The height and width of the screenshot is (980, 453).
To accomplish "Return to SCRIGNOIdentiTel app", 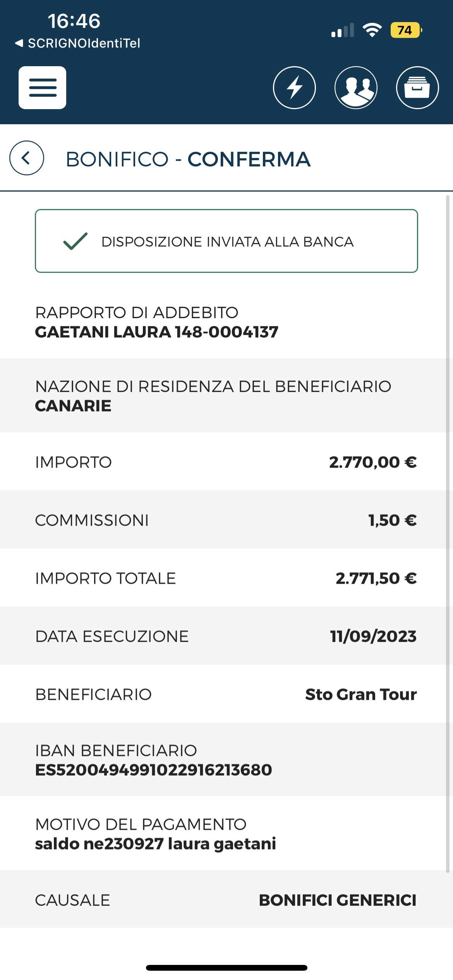I will tap(77, 43).
